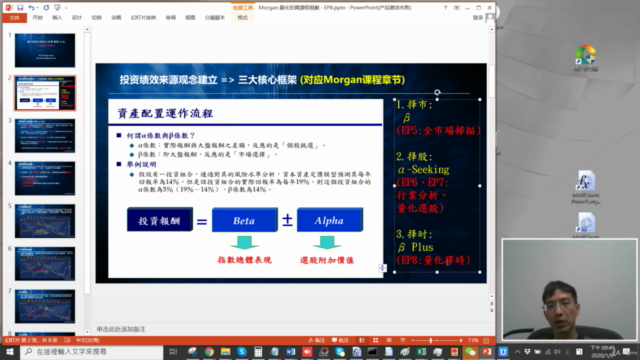Click the slide title text
The height and width of the screenshot is (360, 640).
[x=262, y=80]
